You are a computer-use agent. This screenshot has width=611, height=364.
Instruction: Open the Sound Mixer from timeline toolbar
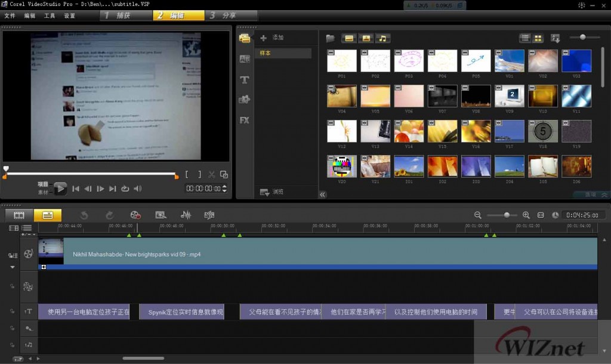pos(186,215)
